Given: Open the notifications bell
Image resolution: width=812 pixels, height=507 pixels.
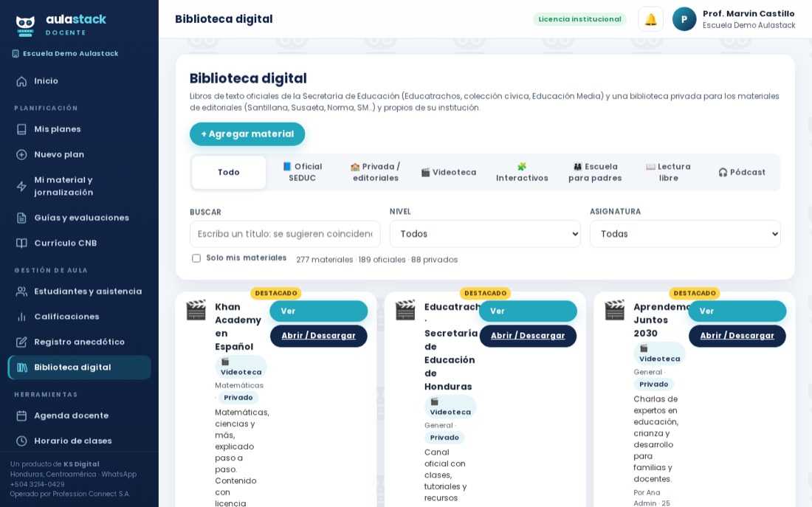Looking at the screenshot, I should point(650,19).
